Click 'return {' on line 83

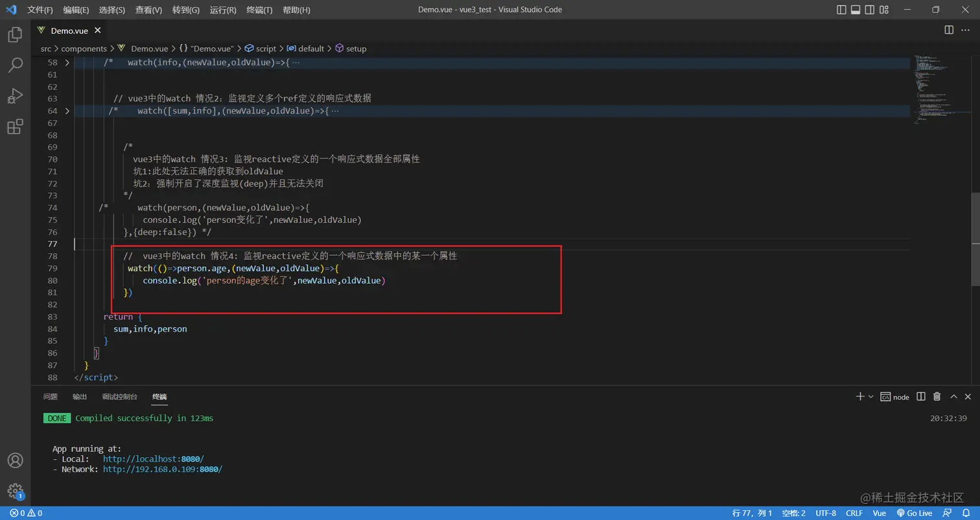point(122,317)
